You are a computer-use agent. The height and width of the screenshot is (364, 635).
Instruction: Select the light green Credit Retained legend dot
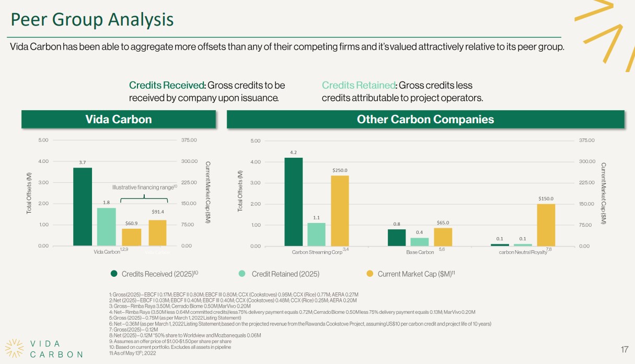pos(241,274)
